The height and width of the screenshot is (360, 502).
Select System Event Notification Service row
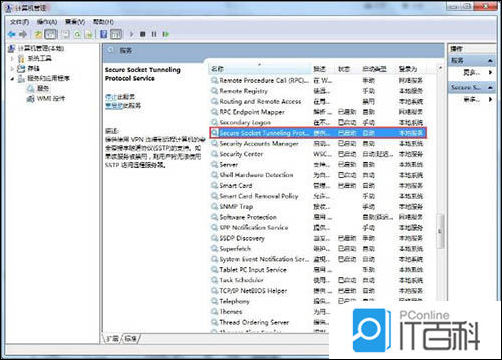click(x=317, y=259)
